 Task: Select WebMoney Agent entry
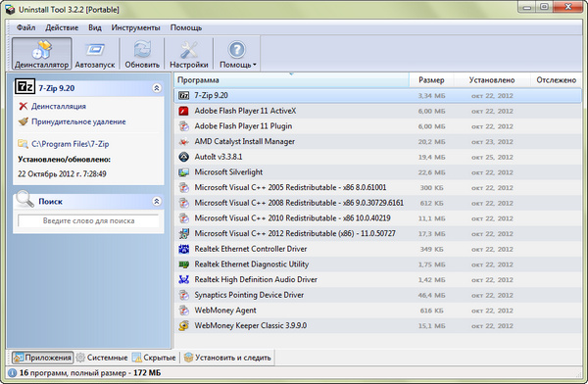pos(378,311)
